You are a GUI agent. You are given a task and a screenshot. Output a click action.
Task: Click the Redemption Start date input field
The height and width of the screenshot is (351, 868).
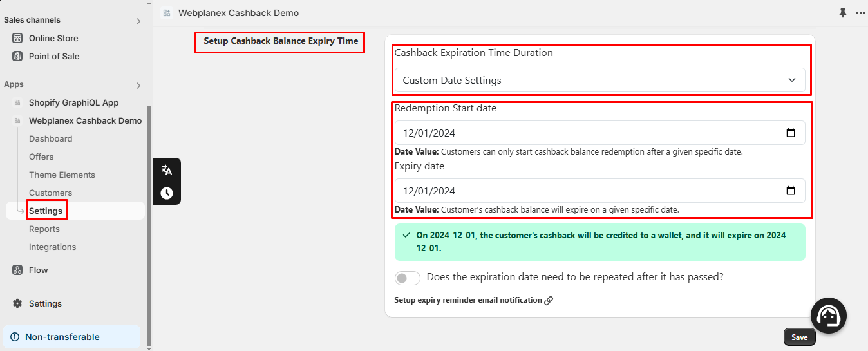coord(600,133)
